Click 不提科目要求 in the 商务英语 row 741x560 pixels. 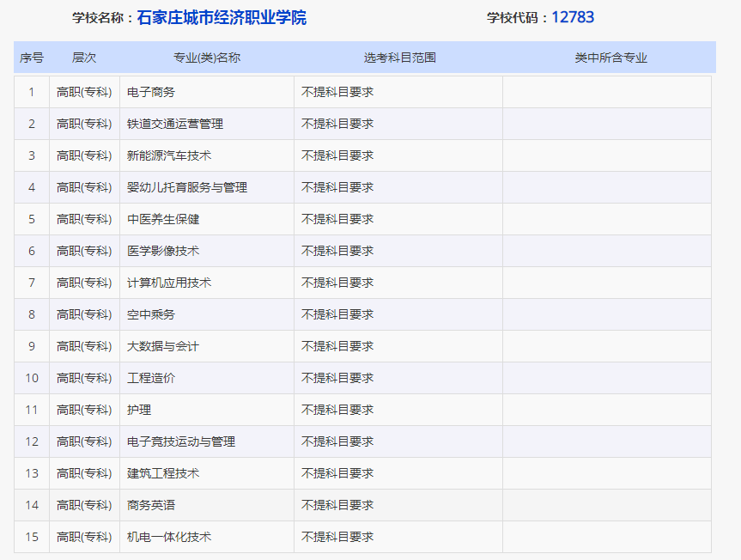(x=337, y=505)
